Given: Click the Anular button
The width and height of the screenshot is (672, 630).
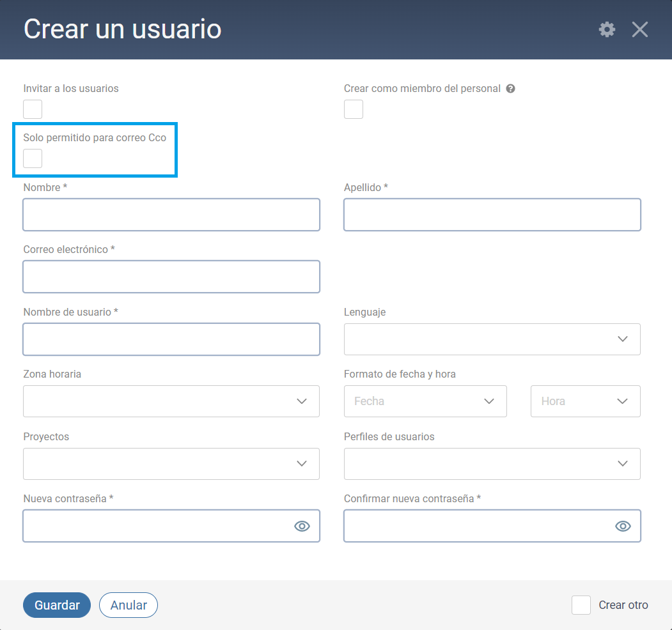Looking at the screenshot, I should pos(129,605).
